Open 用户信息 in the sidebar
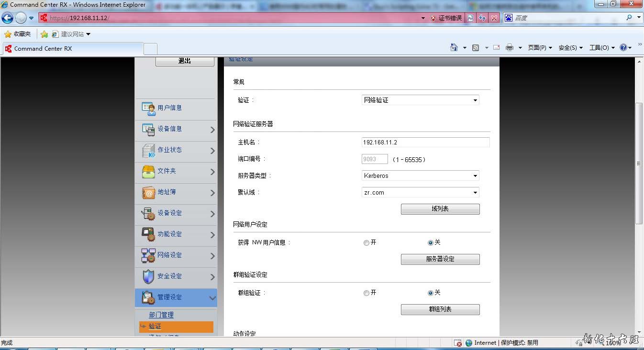The width and height of the screenshot is (644, 350). [176, 108]
